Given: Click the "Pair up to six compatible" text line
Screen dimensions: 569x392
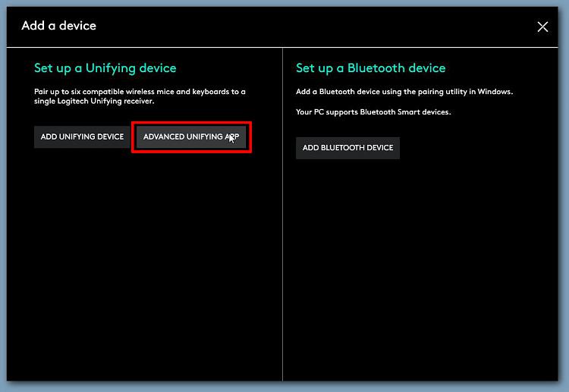Looking at the screenshot, I should click(x=140, y=92).
